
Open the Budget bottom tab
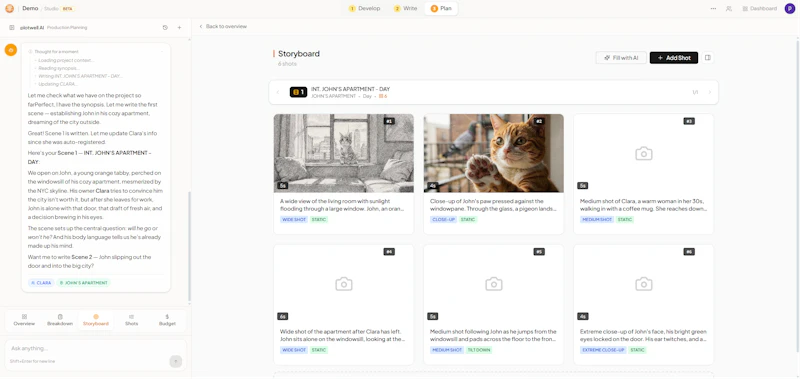point(167,320)
